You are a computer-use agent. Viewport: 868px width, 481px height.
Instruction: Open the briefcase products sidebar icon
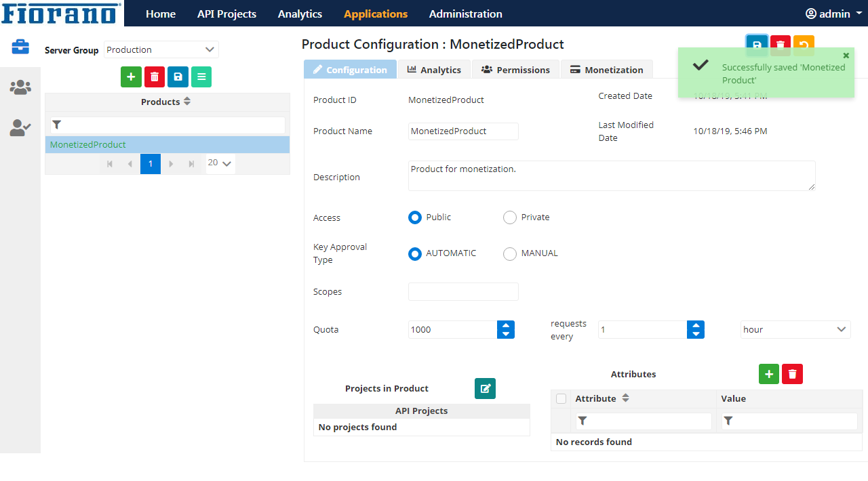tap(20, 47)
